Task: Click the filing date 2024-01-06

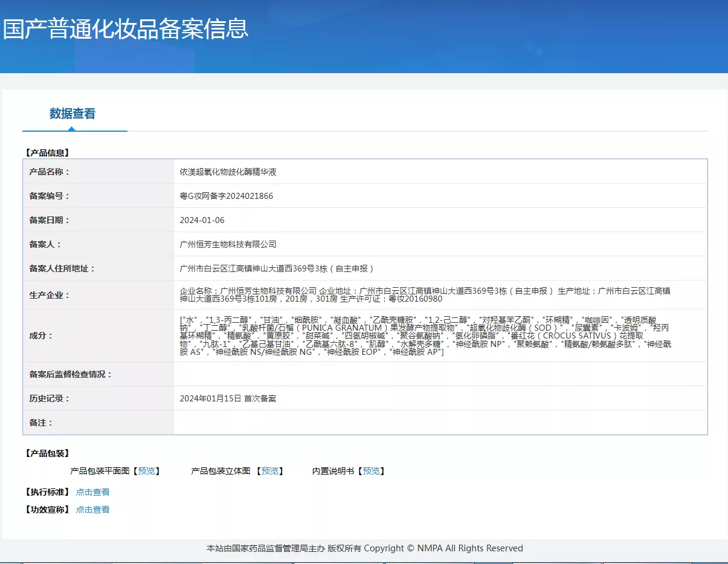Action: 202,220
